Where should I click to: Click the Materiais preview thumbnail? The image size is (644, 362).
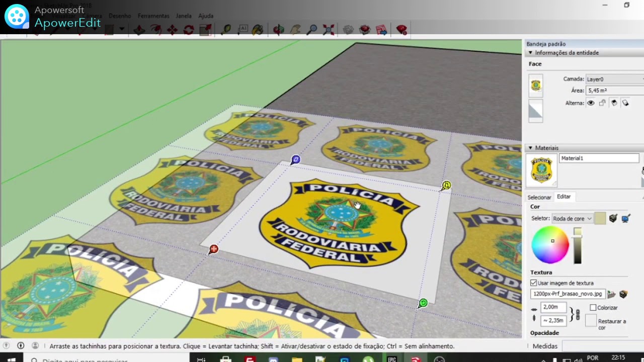click(541, 170)
